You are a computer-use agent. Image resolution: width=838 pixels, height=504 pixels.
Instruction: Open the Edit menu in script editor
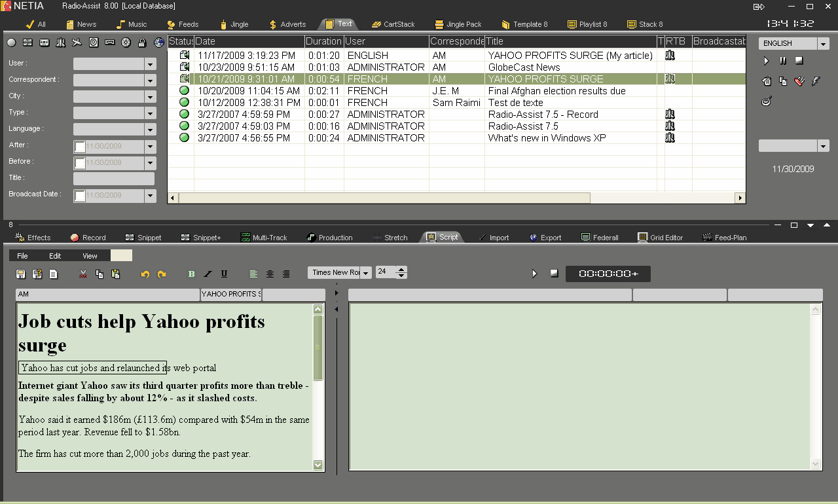click(55, 256)
